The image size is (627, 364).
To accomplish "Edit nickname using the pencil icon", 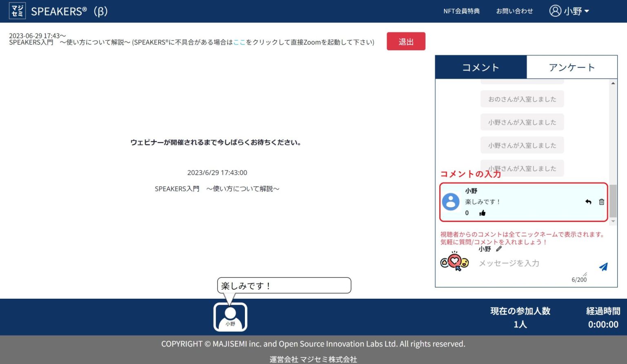I will (499, 249).
